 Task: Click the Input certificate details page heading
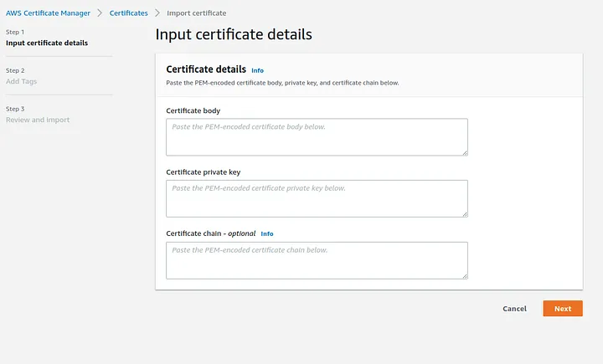(x=234, y=34)
